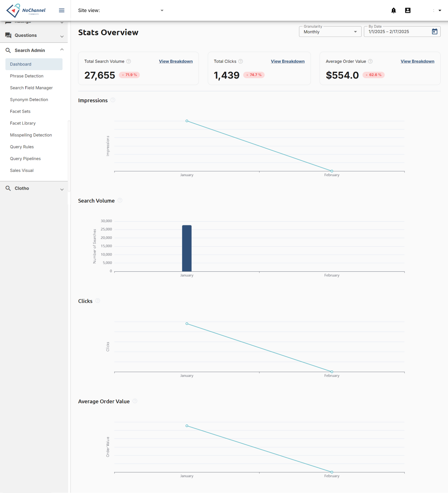Click the 62.6 % decrease badge

click(373, 75)
